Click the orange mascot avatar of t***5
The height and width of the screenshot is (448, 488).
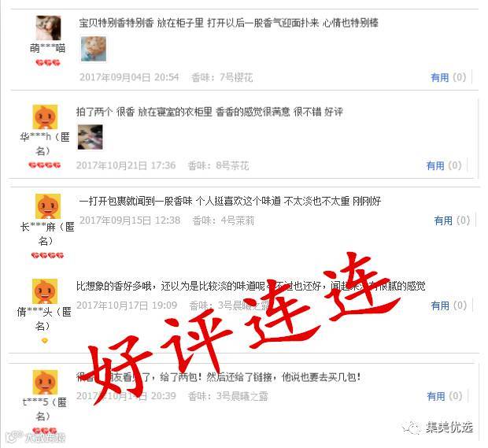tap(45, 383)
